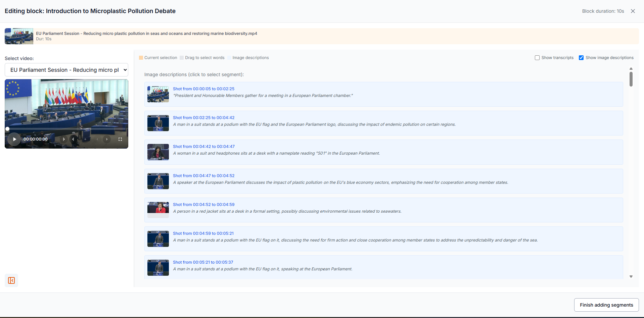Click the right chevron in video controls
The width and height of the screenshot is (644, 318).
coord(107,139)
